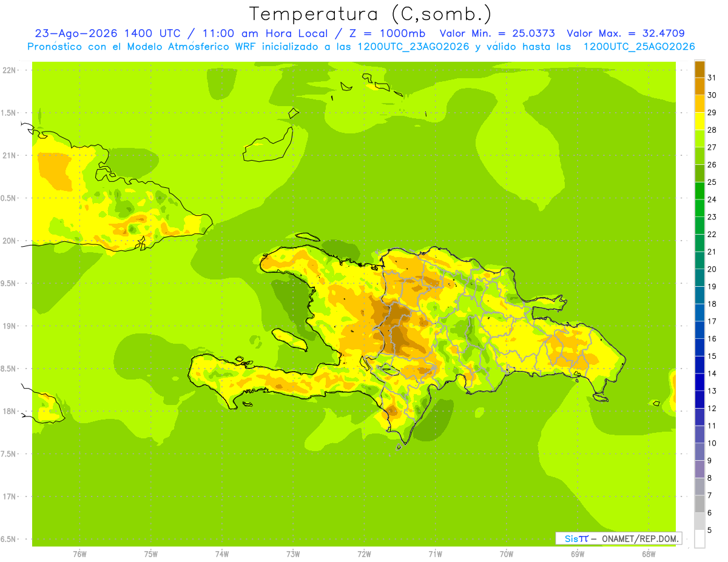Click the legend value 10
The height and width of the screenshot is (562, 728).
(712, 443)
